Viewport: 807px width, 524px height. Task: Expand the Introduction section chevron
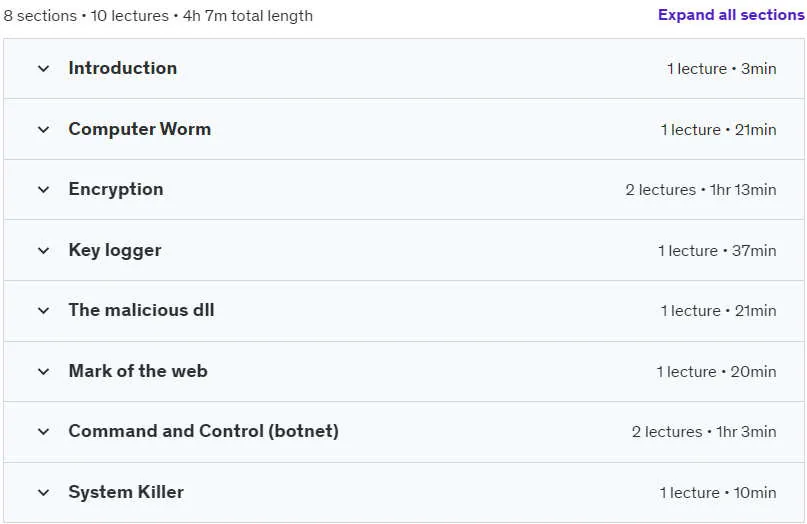point(44,68)
